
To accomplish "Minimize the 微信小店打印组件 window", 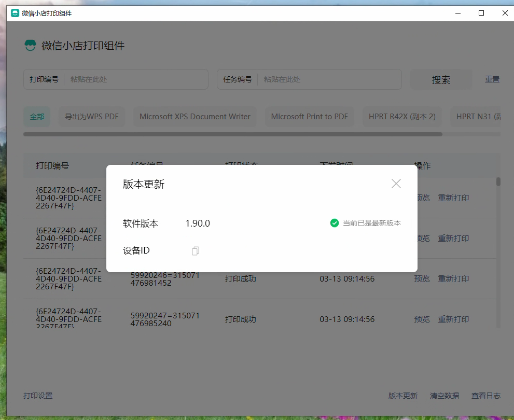I will (458, 13).
